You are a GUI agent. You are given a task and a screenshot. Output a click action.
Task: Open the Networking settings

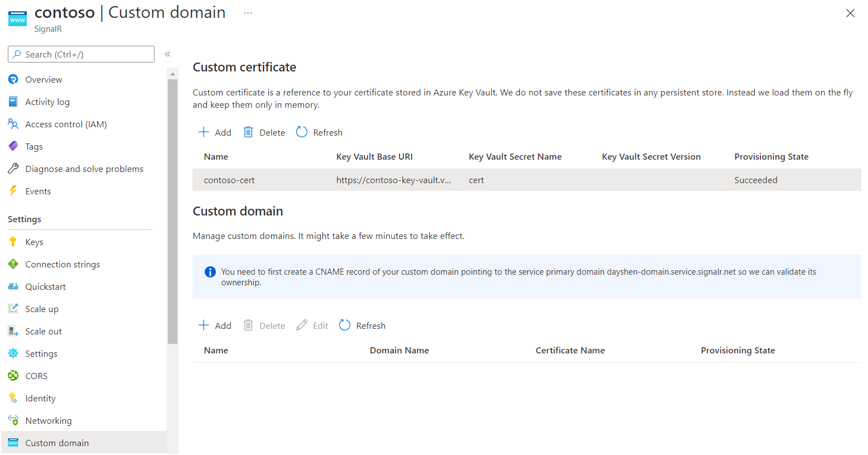48,420
